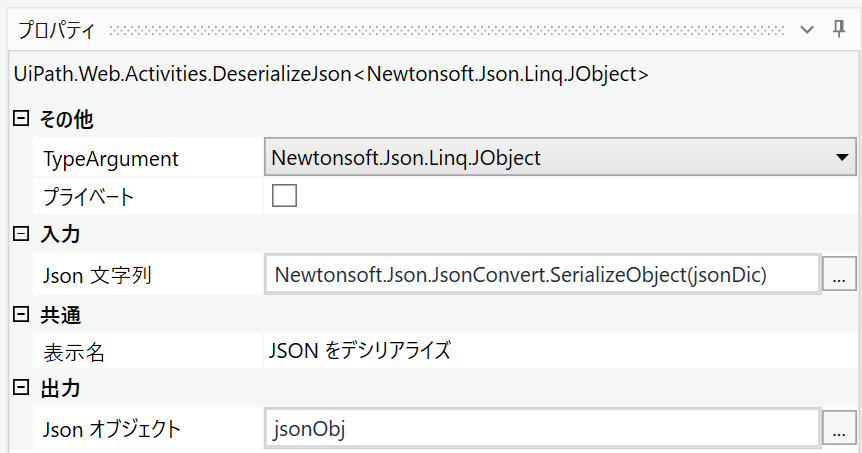Collapse the 出力 section
Image resolution: width=862 pixels, height=453 pixels.
[x=20, y=387]
